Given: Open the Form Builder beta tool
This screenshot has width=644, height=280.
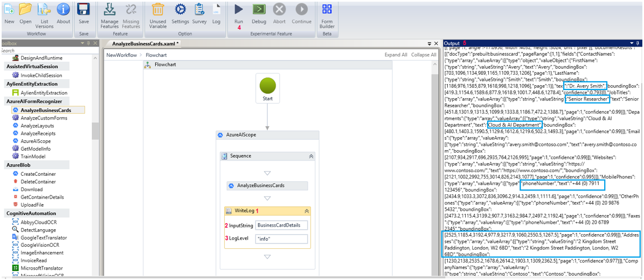Looking at the screenshot, I should coord(327,10).
